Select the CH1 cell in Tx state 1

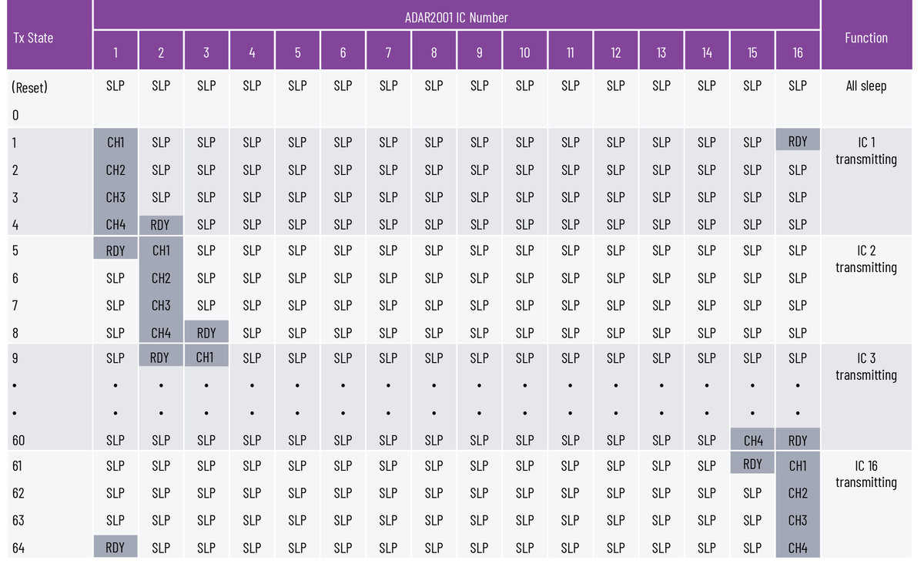tap(115, 142)
